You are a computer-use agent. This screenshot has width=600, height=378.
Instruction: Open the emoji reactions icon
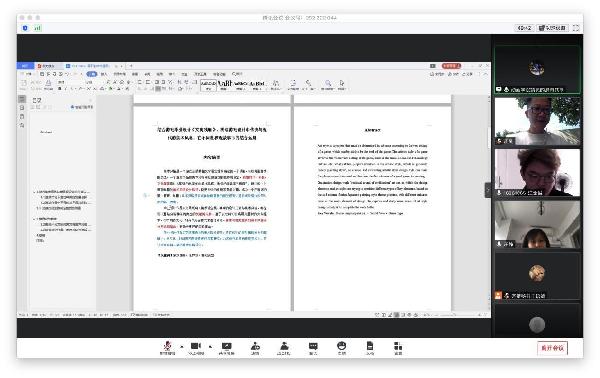point(342,348)
